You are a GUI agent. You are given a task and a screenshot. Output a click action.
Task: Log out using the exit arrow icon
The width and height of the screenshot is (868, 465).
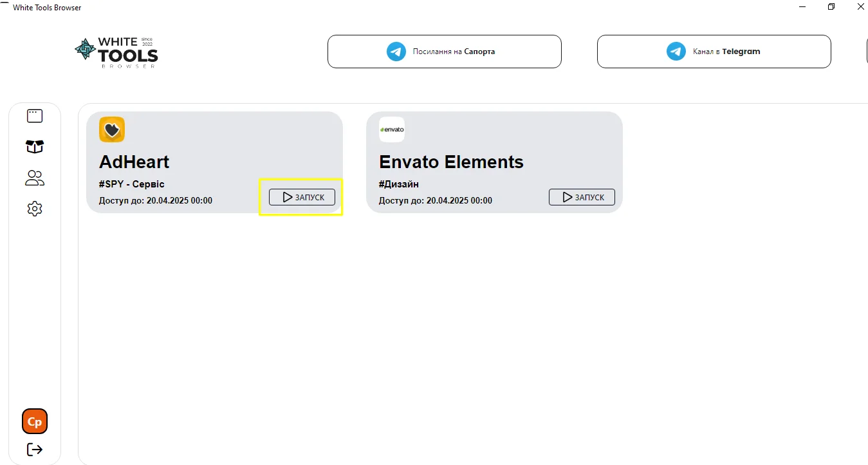pos(35,450)
